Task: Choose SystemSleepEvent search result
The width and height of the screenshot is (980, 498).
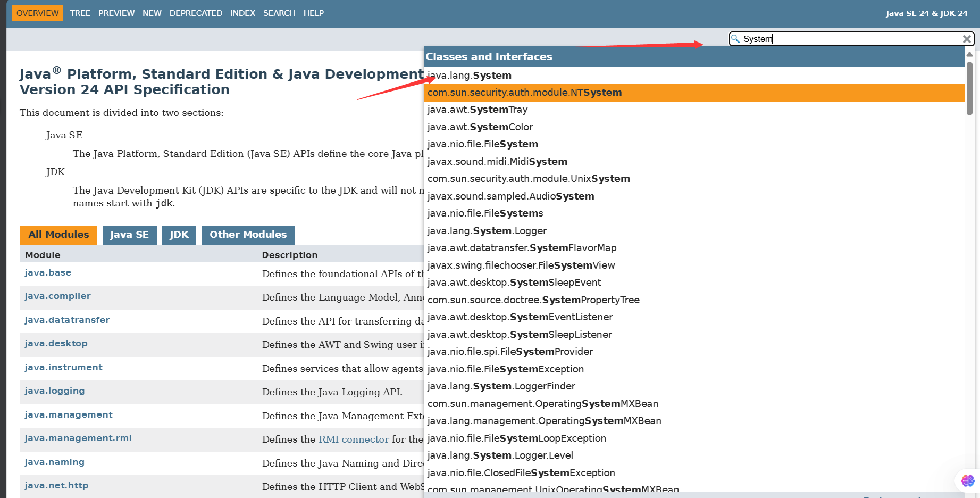Action: click(x=694, y=283)
